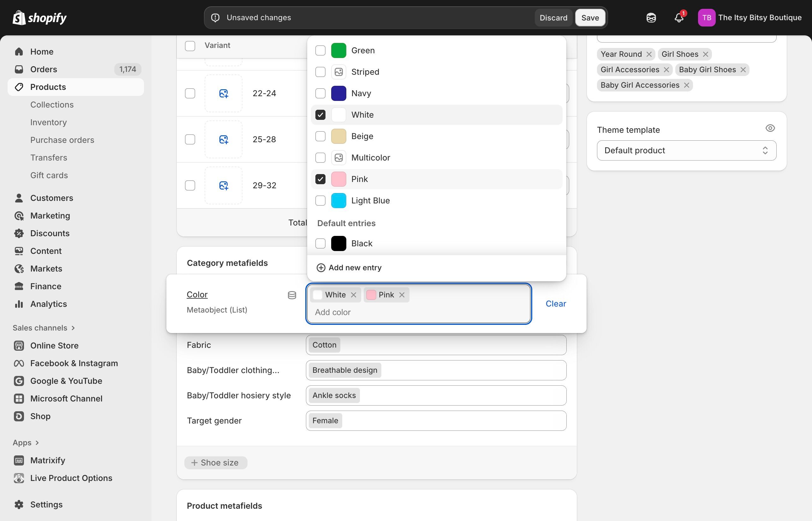Check the Navy color option

click(320, 93)
